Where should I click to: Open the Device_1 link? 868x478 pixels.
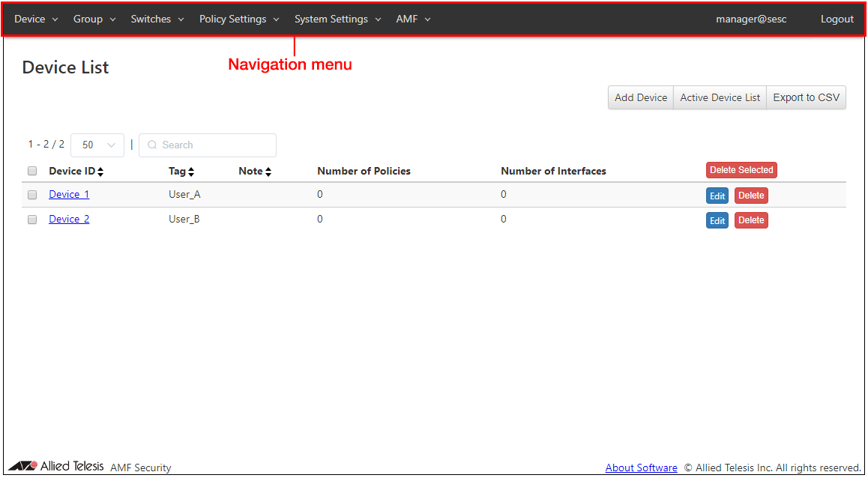[x=69, y=195]
